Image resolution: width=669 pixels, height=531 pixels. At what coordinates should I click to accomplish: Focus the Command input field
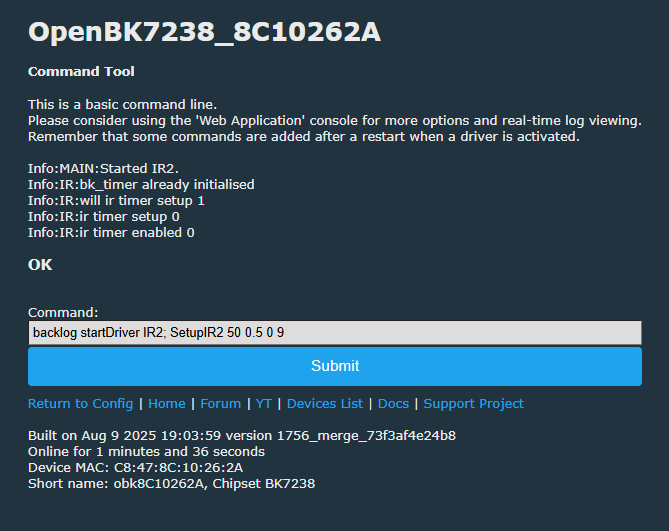point(334,332)
